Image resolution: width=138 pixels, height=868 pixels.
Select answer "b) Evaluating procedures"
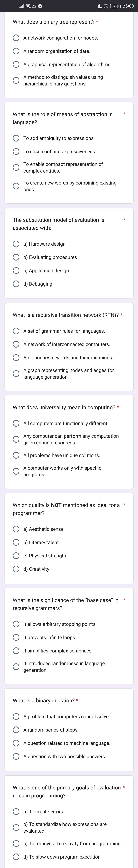tap(16, 257)
